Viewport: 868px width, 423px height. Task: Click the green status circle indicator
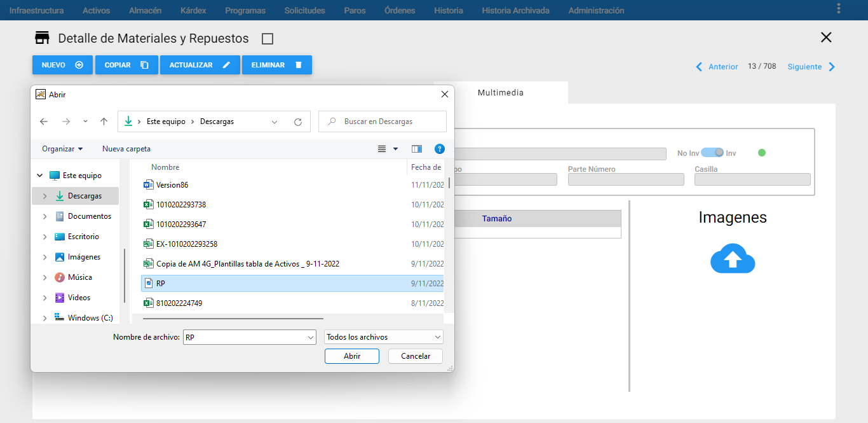[762, 153]
